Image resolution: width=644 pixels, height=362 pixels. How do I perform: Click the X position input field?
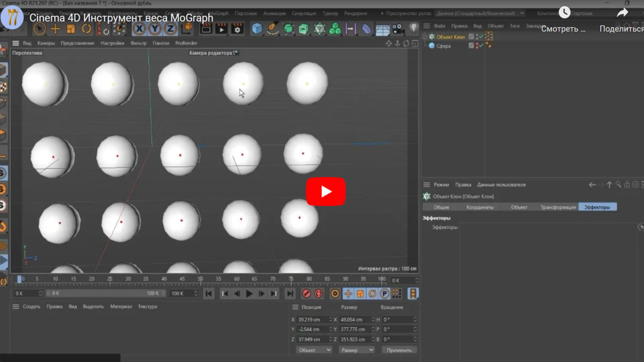click(312, 319)
